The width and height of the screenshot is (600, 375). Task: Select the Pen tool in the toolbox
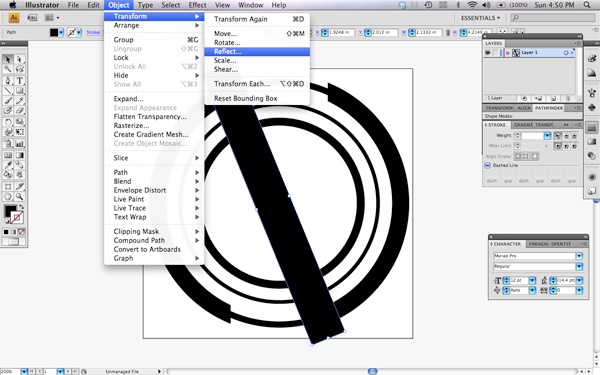(8, 81)
